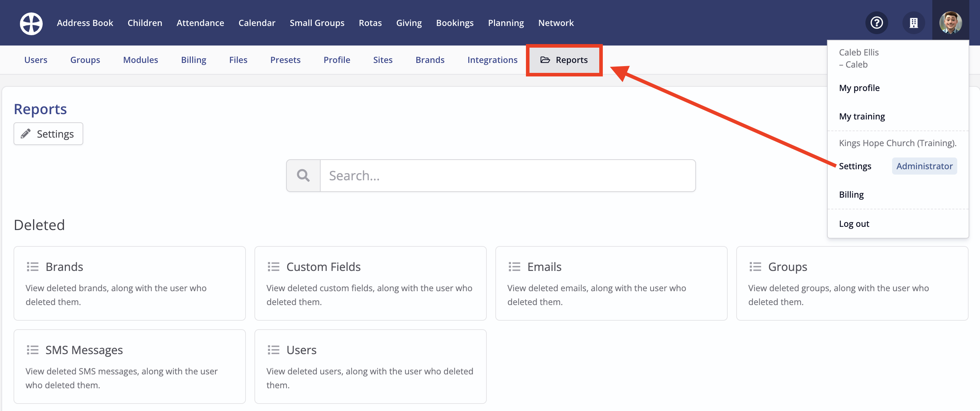Click the Reports page Settings button

click(x=48, y=133)
